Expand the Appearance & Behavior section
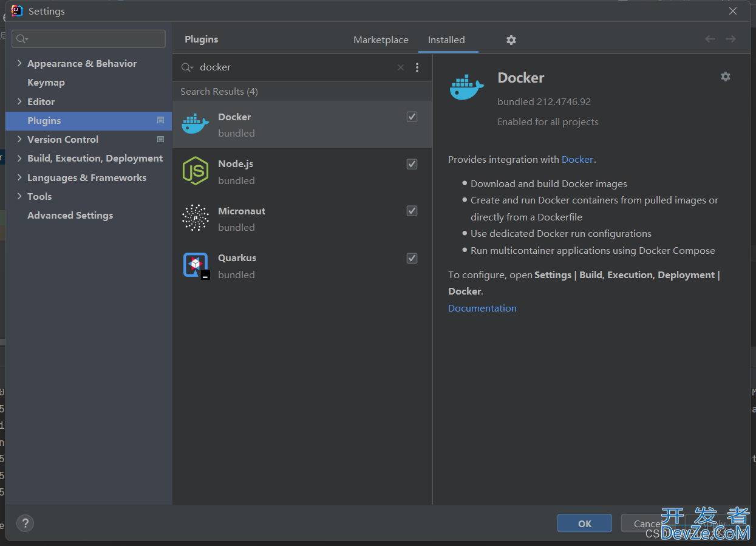This screenshot has width=756, height=546. 19,63
